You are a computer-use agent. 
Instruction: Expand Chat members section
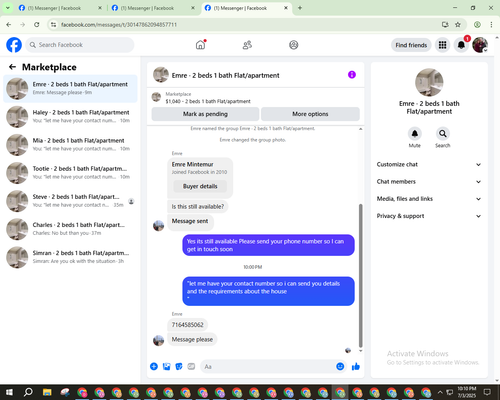pos(429,182)
